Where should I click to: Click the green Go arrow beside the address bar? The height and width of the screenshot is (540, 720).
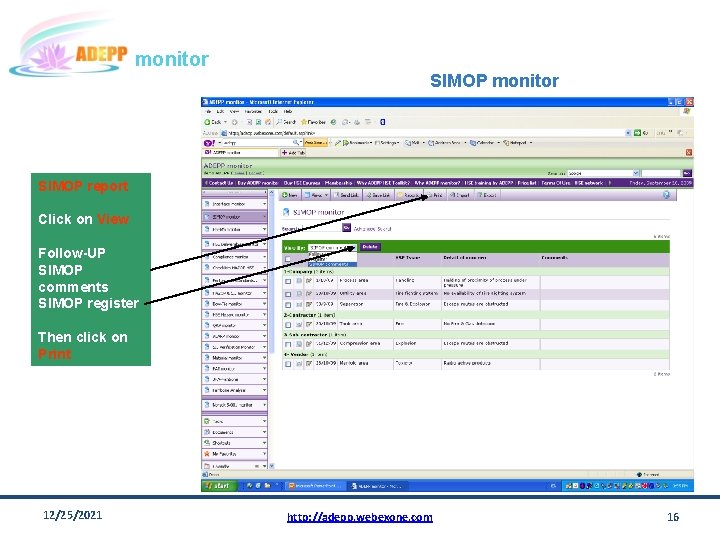(x=637, y=133)
